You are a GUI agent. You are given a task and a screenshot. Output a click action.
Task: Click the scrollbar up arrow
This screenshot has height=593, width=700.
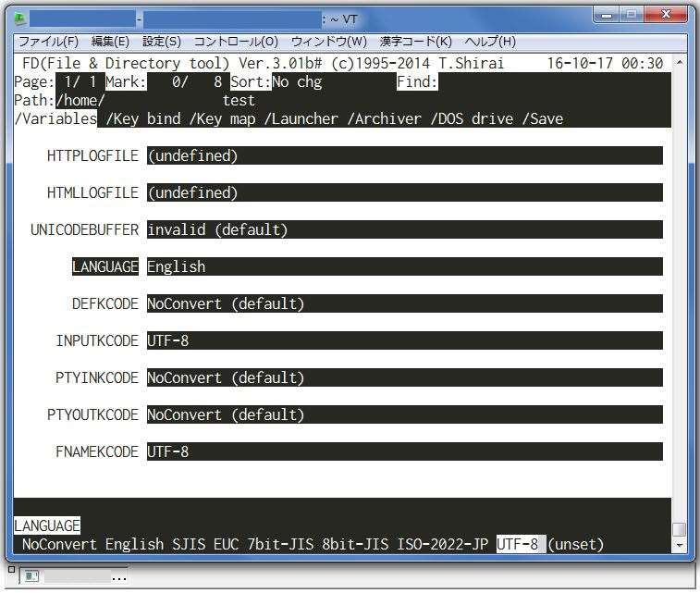[x=679, y=63]
